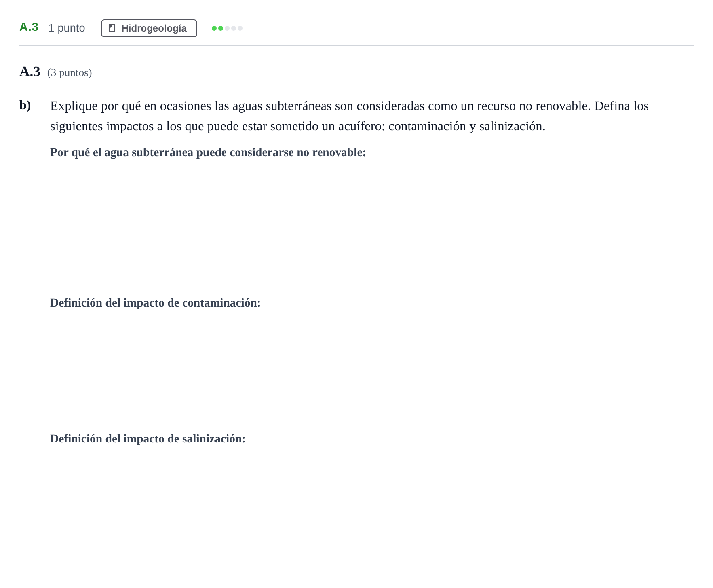Click the bold black A.3 heading
This screenshot has height=588, width=713.
(30, 72)
